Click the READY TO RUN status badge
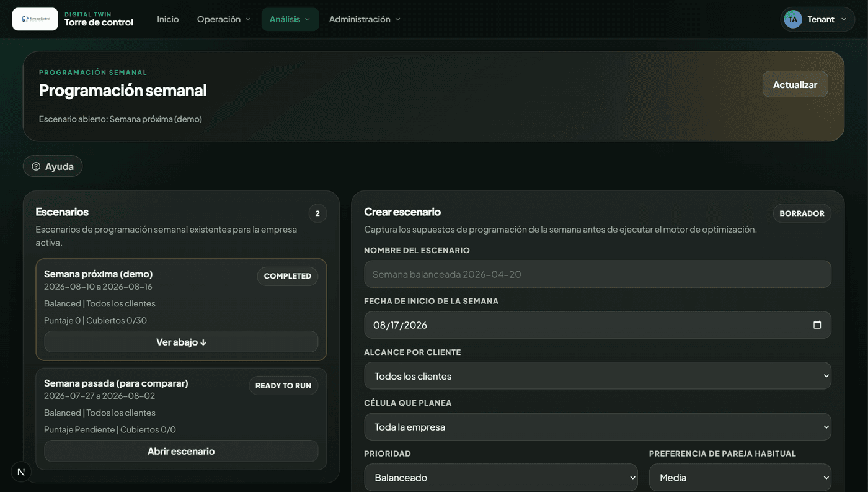The height and width of the screenshot is (492, 868). pos(283,385)
